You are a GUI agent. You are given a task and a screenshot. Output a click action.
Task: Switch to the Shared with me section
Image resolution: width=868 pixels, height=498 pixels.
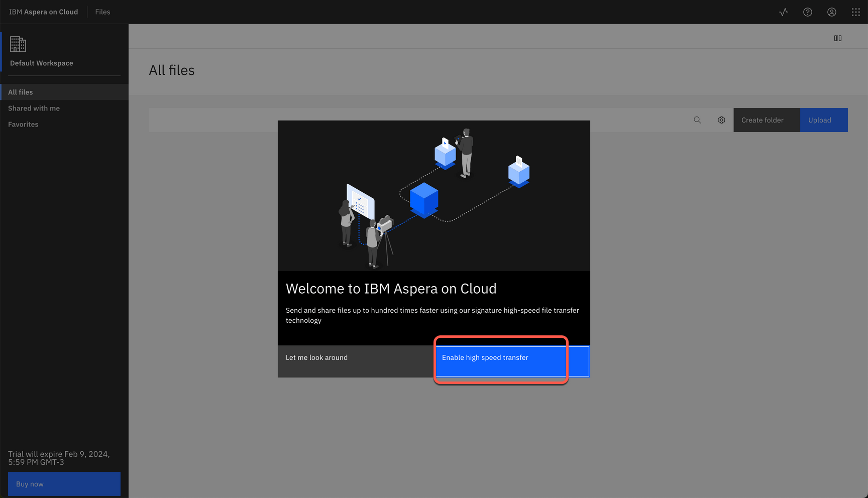pyautogui.click(x=34, y=108)
